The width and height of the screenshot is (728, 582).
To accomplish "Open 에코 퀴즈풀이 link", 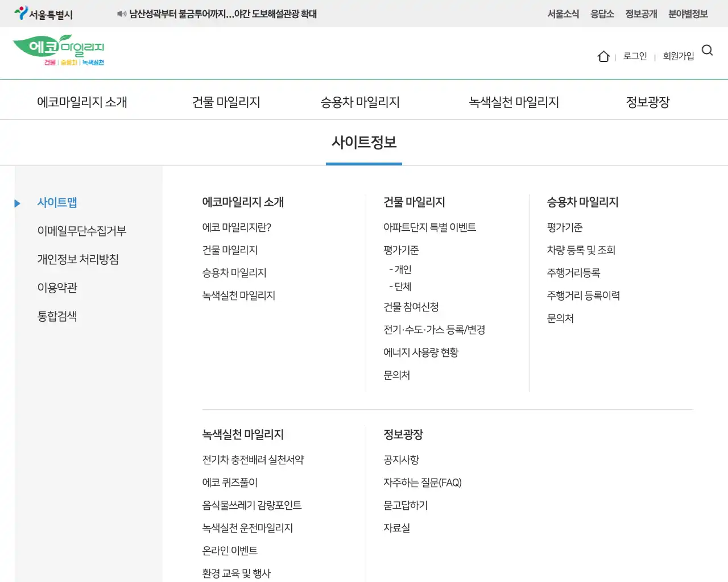I will [230, 483].
